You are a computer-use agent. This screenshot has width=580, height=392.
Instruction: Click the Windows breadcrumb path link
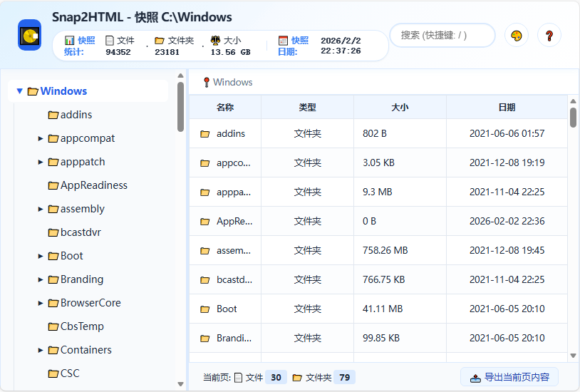tap(233, 82)
